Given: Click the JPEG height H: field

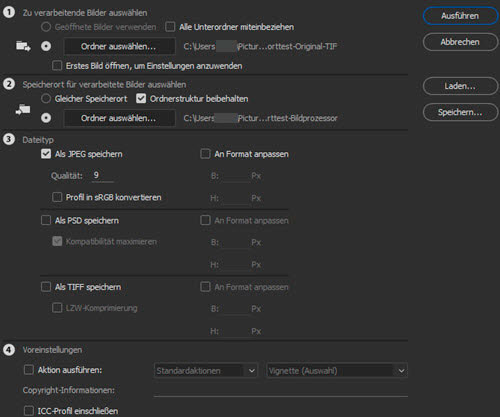Looking at the screenshot, I should tap(236, 198).
